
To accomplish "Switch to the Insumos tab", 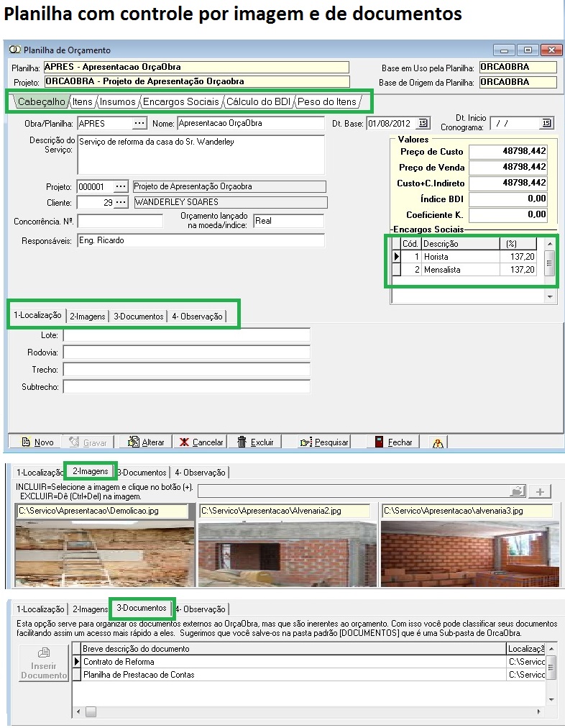I will [117, 102].
